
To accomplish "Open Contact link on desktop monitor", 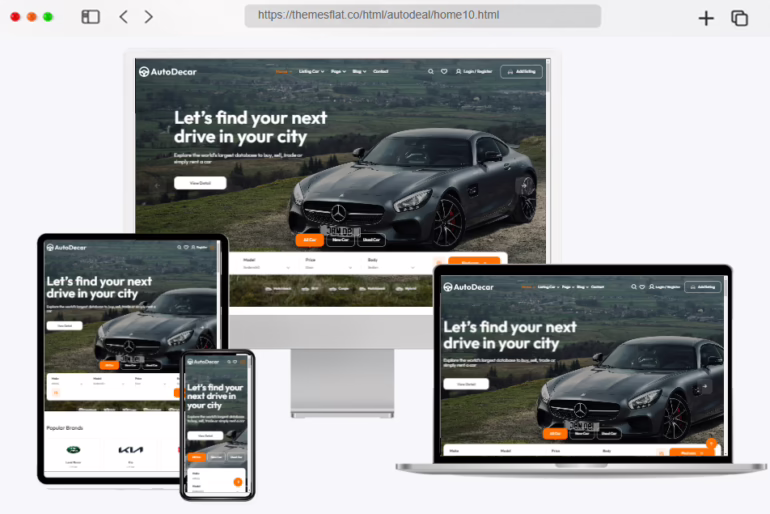I will (381, 72).
